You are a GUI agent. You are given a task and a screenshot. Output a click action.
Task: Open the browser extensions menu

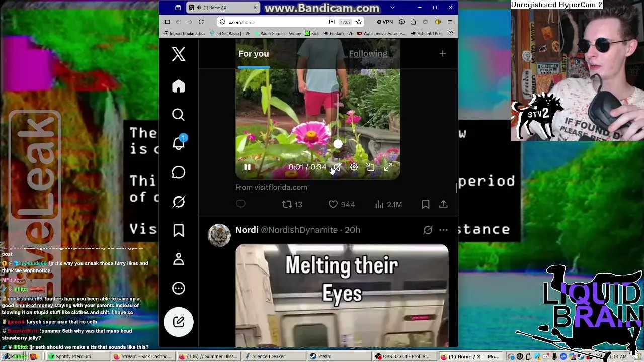[414, 22]
